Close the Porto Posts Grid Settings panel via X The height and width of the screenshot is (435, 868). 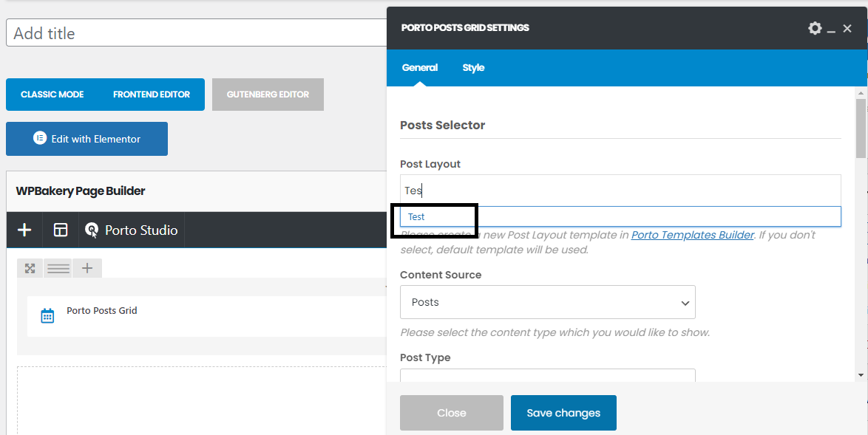tap(847, 28)
